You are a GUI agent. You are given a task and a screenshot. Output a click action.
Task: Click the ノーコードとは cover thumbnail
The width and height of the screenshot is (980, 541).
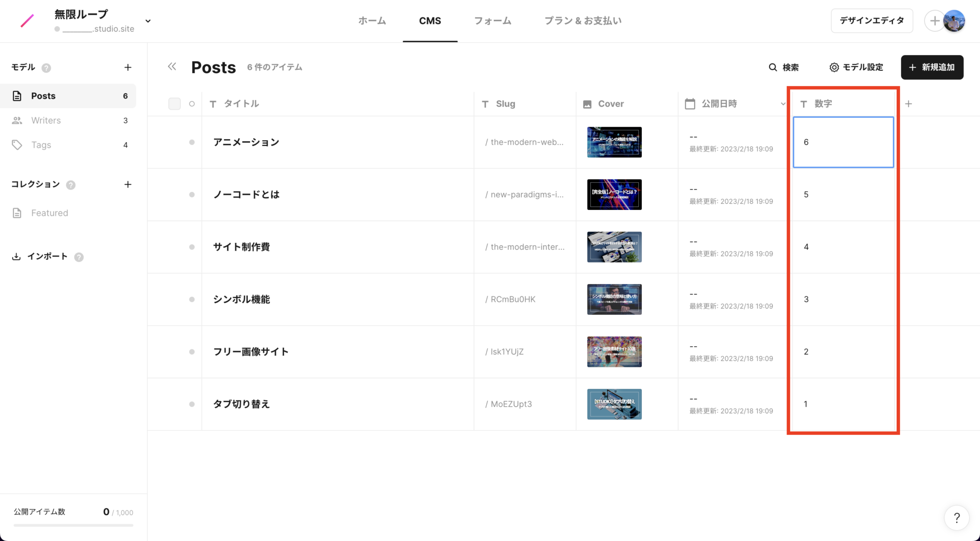coord(614,195)
